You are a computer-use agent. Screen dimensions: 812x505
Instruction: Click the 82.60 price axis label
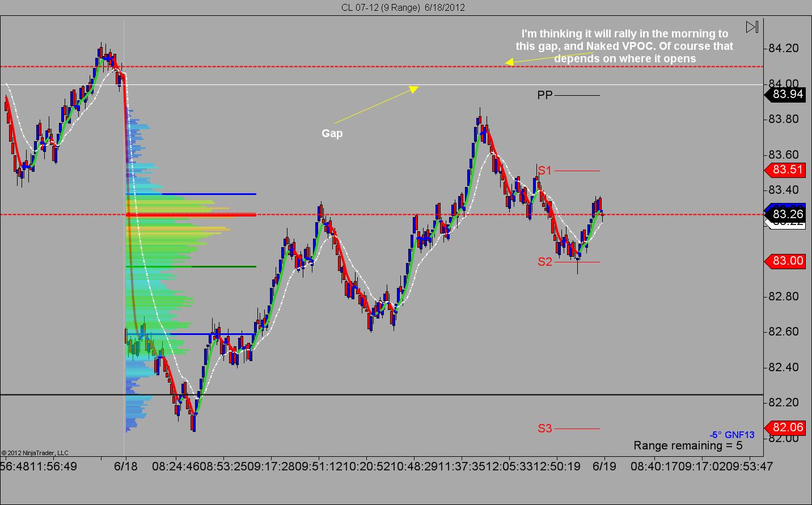(783, 332)
